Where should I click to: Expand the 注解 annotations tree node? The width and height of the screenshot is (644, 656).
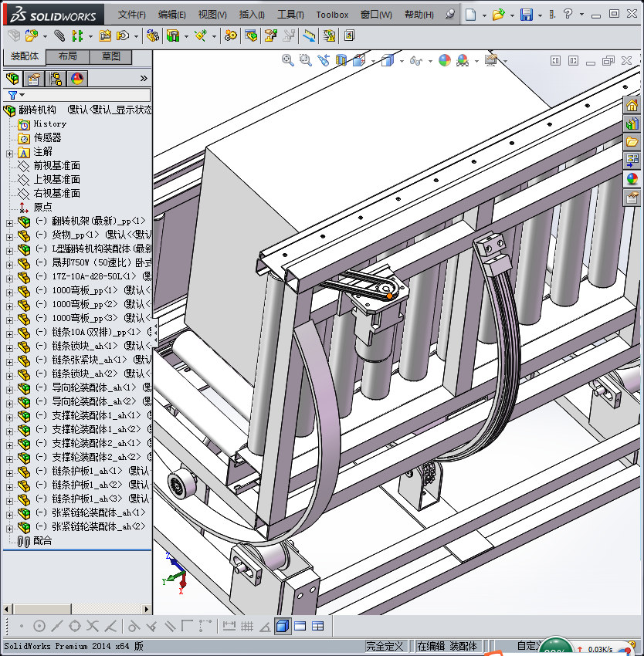point(9,153)
